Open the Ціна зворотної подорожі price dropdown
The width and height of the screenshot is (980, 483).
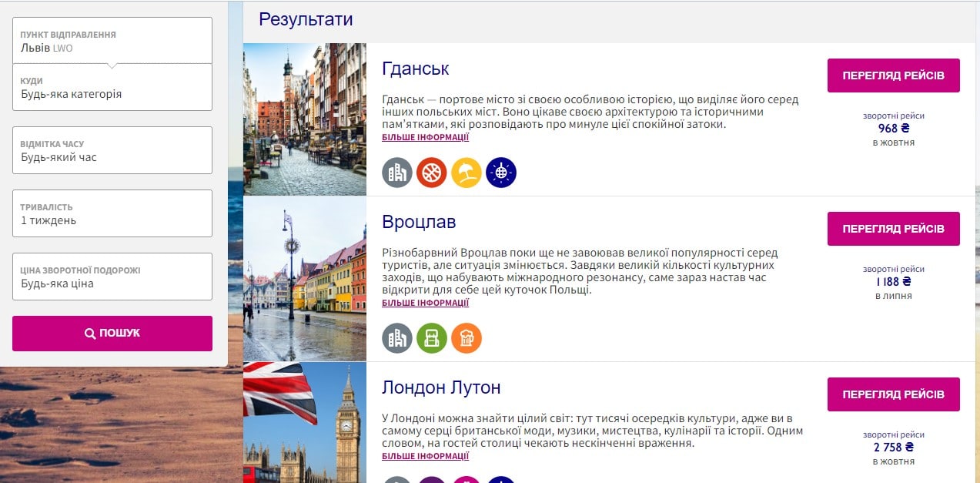(112, 277)
